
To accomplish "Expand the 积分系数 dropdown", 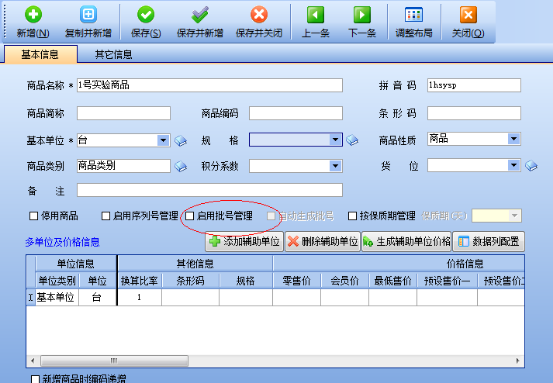I will pos(335,166).
